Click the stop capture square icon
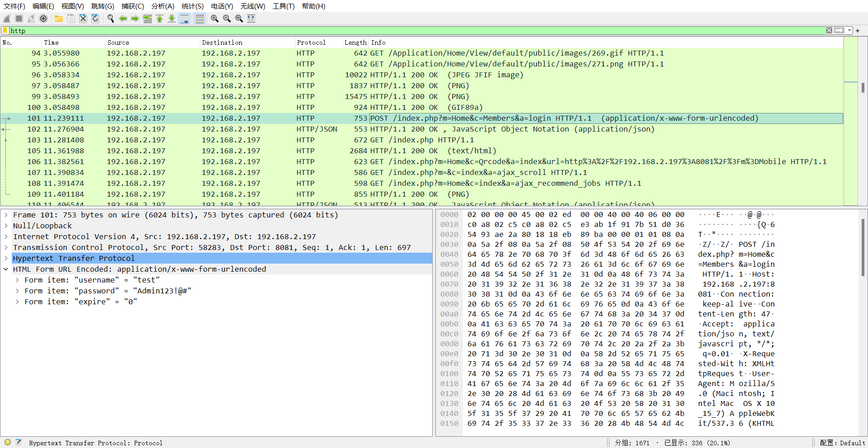The image size is (868, 448). [x=19, y=19]
